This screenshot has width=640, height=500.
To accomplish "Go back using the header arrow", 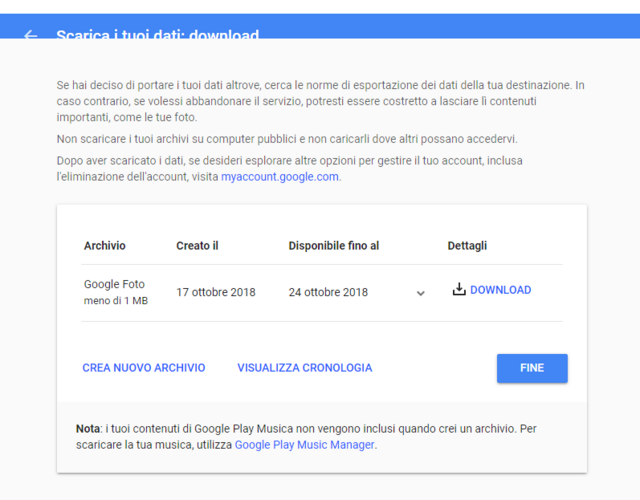I will point(31,35).
